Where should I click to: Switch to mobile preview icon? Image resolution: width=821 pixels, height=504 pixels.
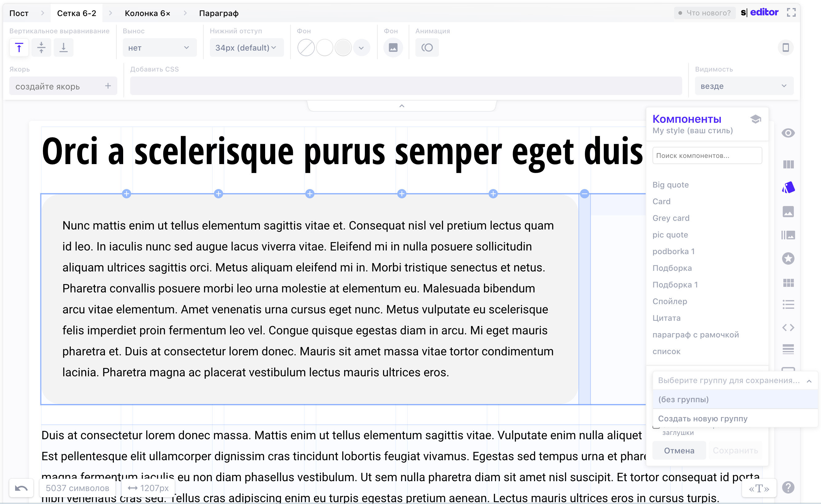[x=786, y=48]
